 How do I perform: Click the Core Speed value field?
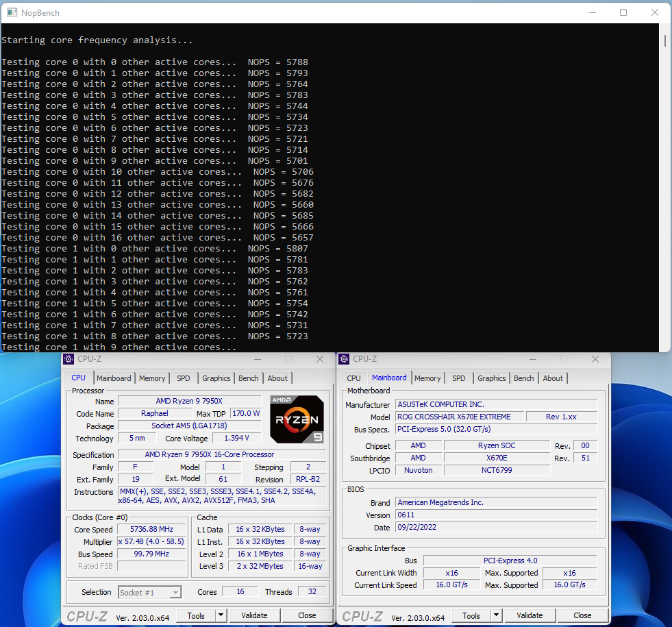pos(151,530)
